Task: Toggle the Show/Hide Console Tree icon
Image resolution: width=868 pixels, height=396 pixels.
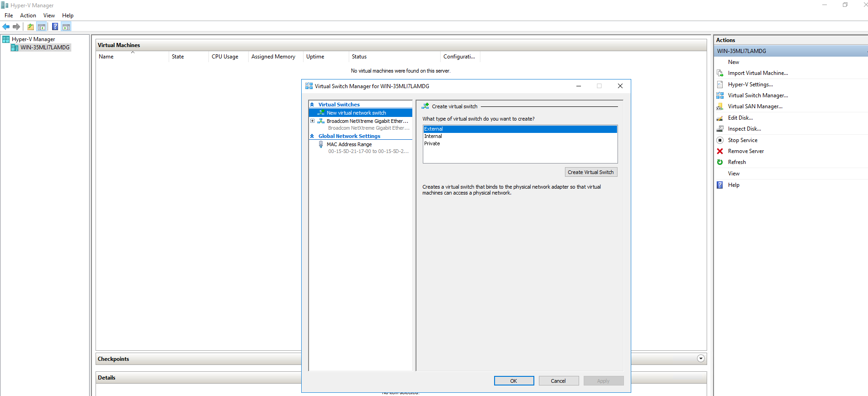Action: point(42,26)
